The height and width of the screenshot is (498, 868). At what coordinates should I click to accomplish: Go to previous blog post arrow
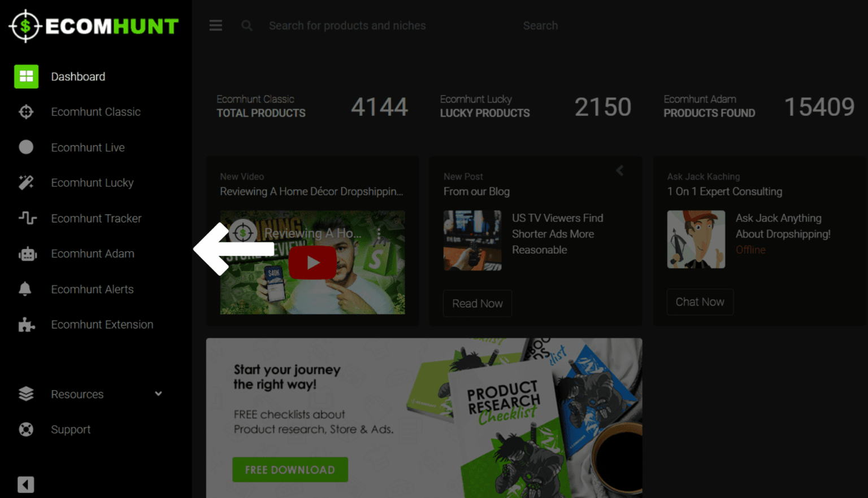coord(620,171)
